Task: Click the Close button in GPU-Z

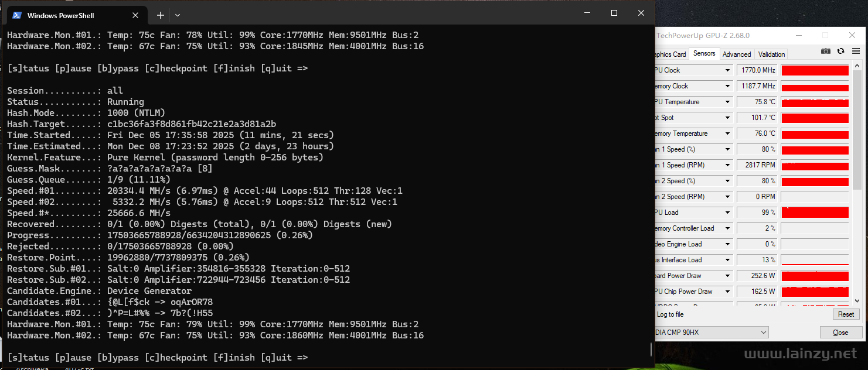Action: [x=840, y=333]
